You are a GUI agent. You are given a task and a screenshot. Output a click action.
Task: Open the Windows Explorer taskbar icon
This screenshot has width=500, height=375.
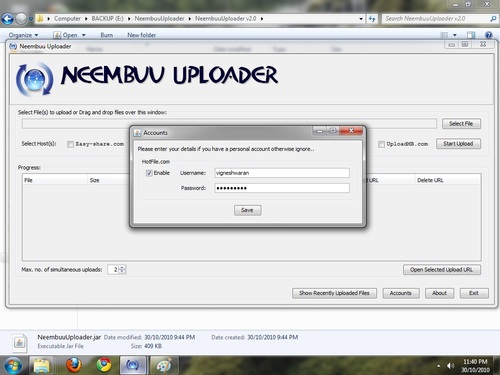[41, 365]
